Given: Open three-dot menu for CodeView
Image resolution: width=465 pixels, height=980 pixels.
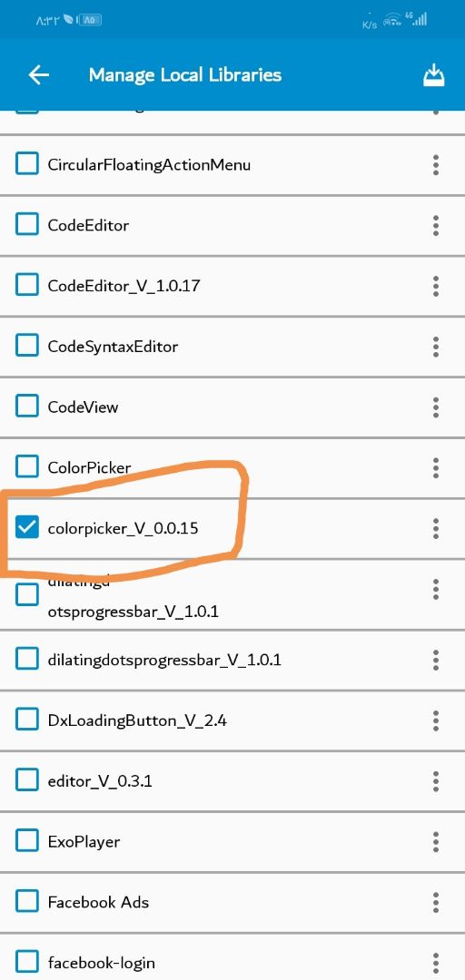Looking at the screenshot, I should click(x=436, y=407).
